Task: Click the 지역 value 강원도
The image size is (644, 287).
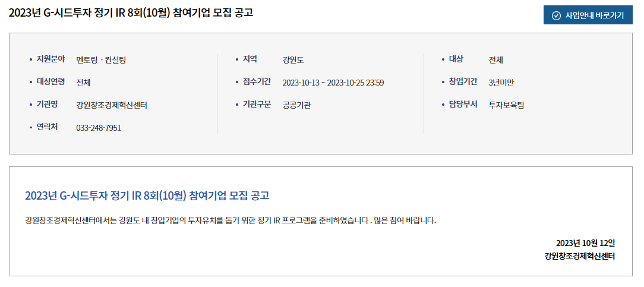Action: (x=293, y=60)
